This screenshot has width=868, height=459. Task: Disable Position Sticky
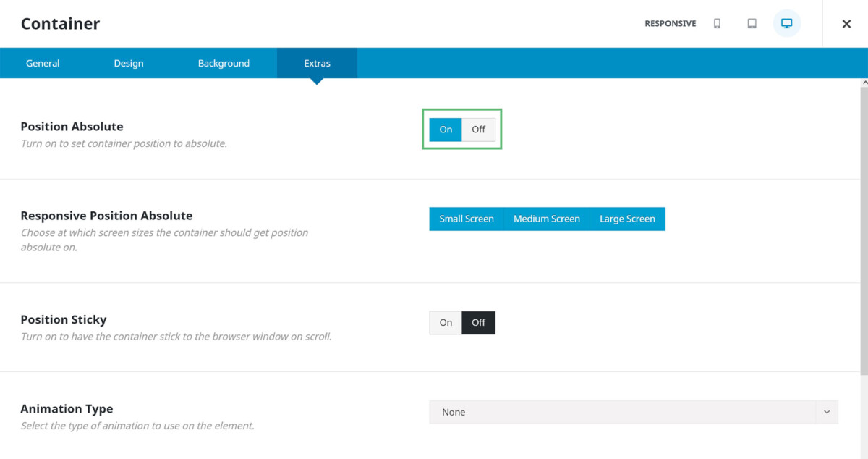tap(478, 322)
